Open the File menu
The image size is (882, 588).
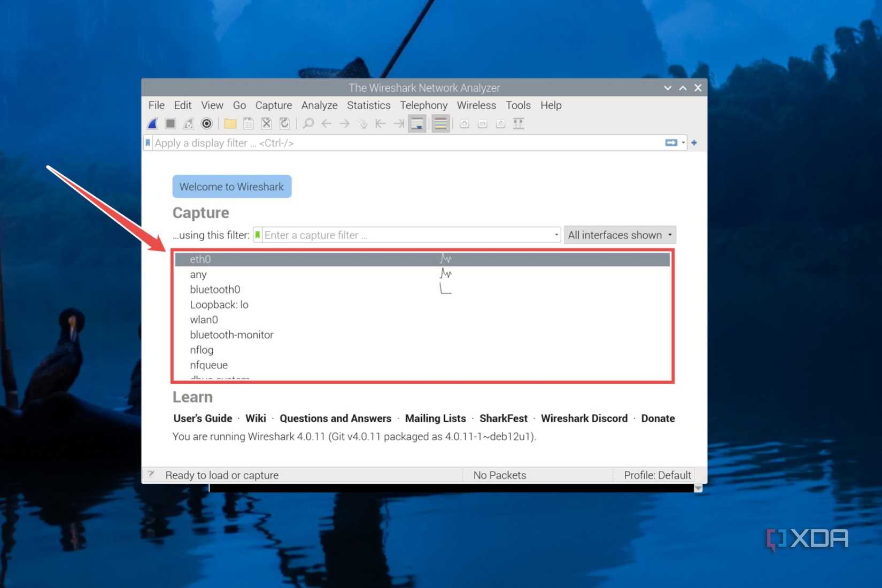tap(157, 105)
